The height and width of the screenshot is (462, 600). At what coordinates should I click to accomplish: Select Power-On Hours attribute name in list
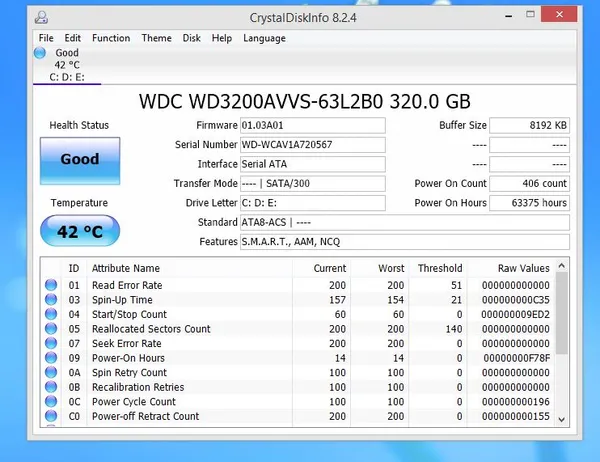pos(128,358)
